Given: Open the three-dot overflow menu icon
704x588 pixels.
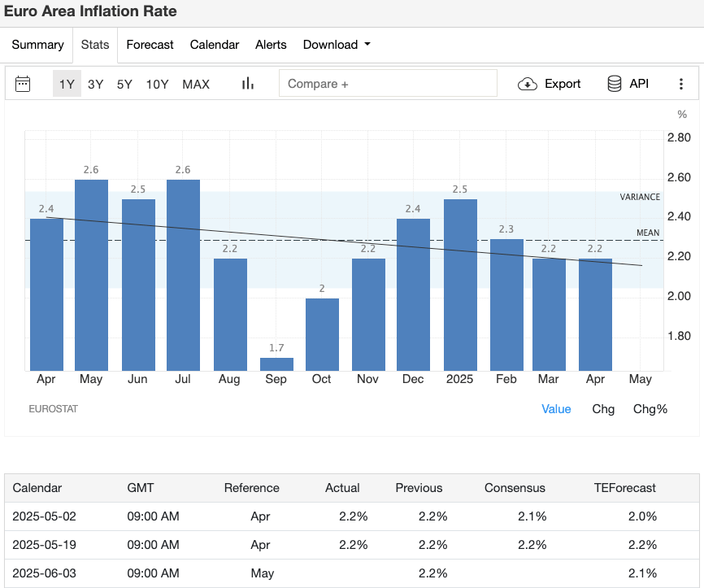Looking at the screenshot, I should [681, 83].
